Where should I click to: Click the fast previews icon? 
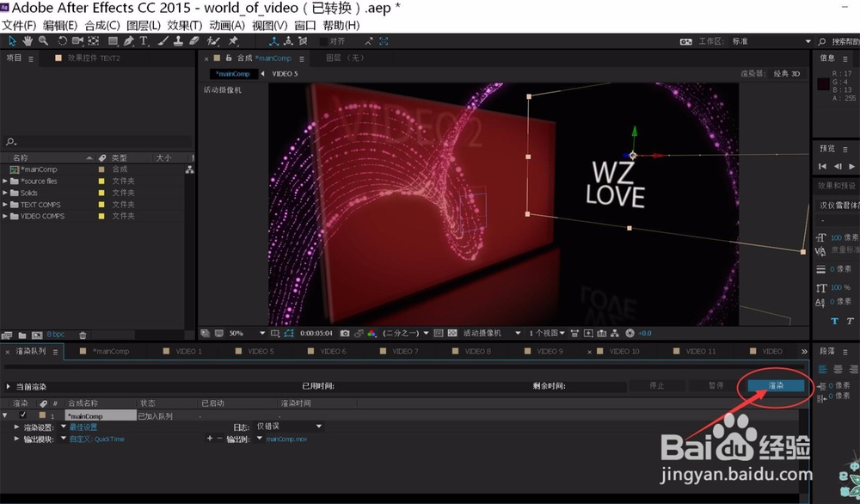[x=588, y=333]
